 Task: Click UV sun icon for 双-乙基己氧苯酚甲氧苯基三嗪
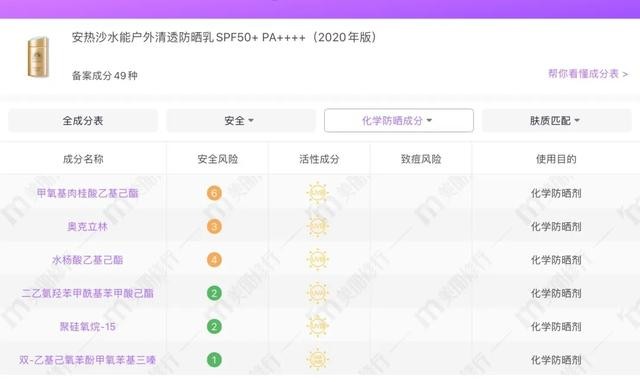point(318,360)
